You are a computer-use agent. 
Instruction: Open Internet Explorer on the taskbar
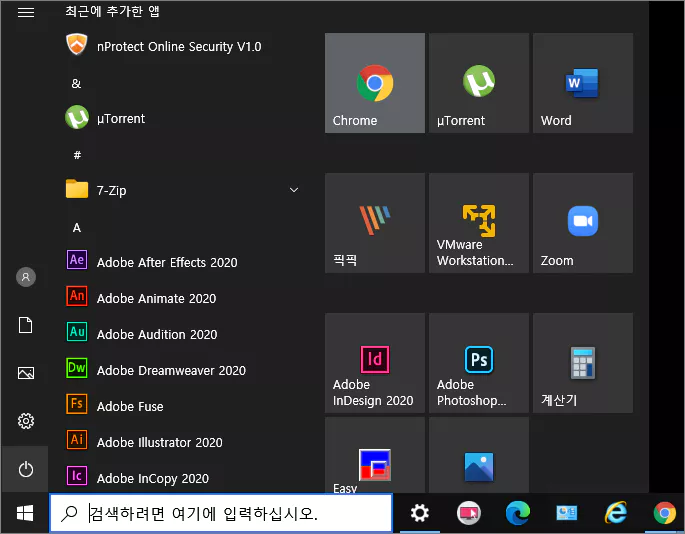pos(616,513)
